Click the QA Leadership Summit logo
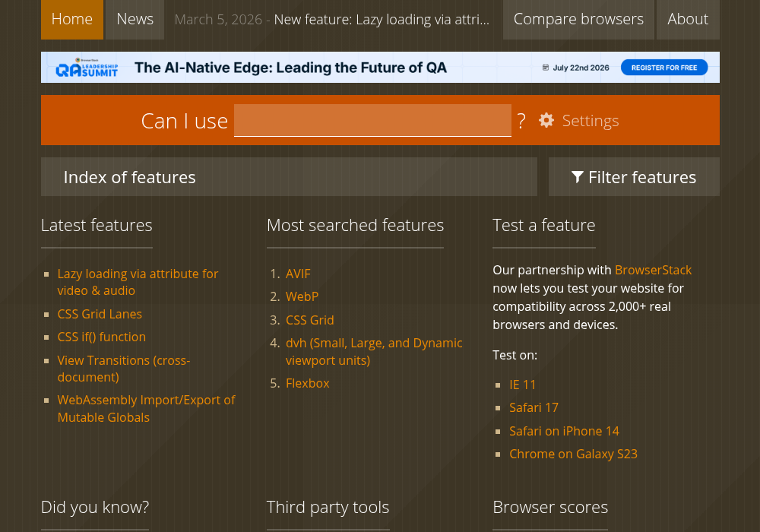 click(x=87, y=68)
